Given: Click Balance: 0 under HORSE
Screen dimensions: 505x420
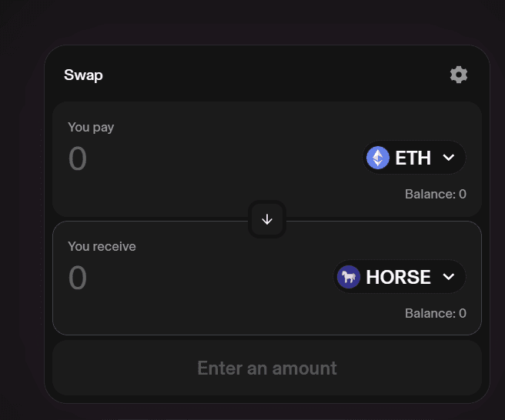Looking at the screenshot, I should click(x=436, y=313).
